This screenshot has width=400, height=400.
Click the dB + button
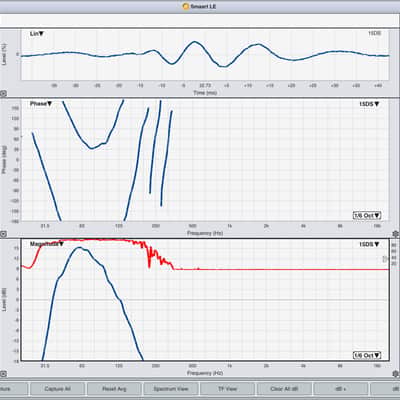pos(341,389)
